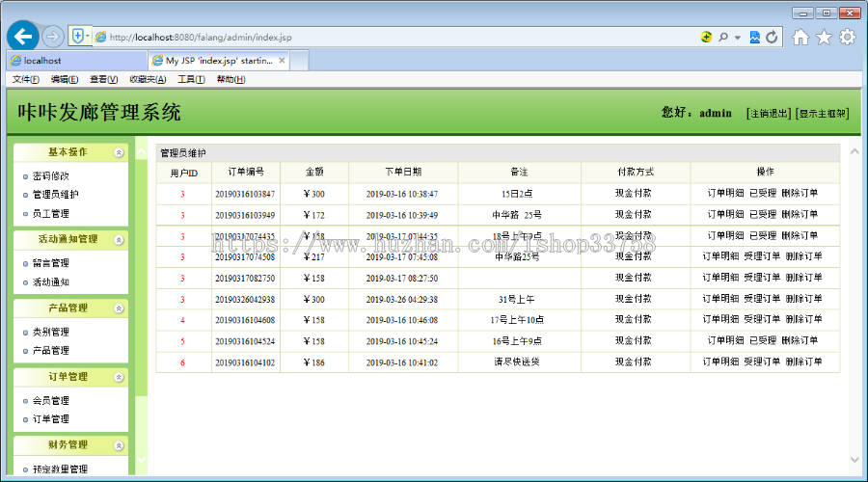Switch to the localhost tab
Image resolution: width=868 pixels, height=482 pixels.
click(x=77, y=61)
